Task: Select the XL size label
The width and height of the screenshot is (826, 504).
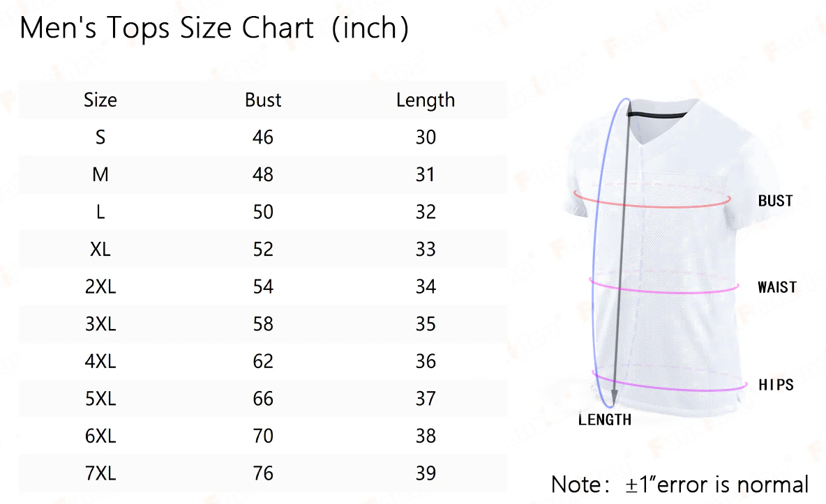Action: [100, 250]
